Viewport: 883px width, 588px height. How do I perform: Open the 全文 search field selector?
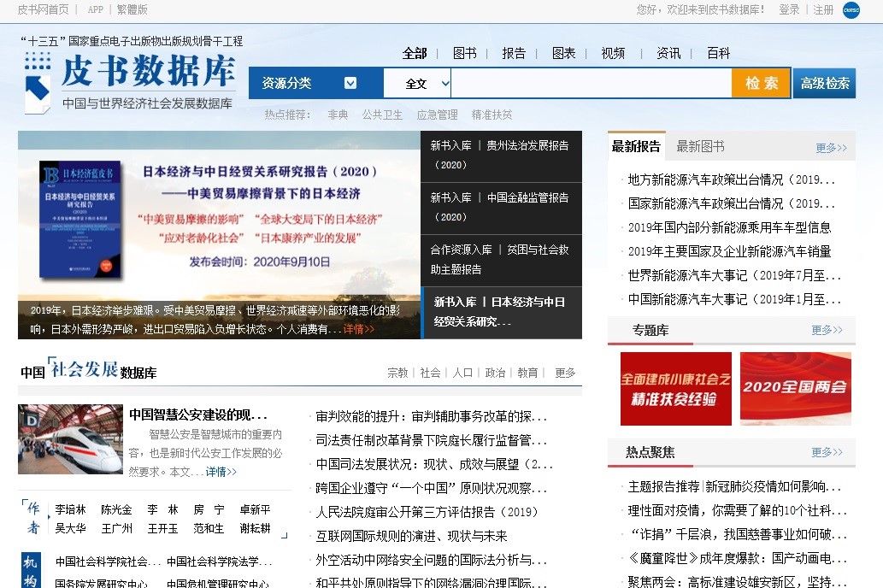pos(417,84)
